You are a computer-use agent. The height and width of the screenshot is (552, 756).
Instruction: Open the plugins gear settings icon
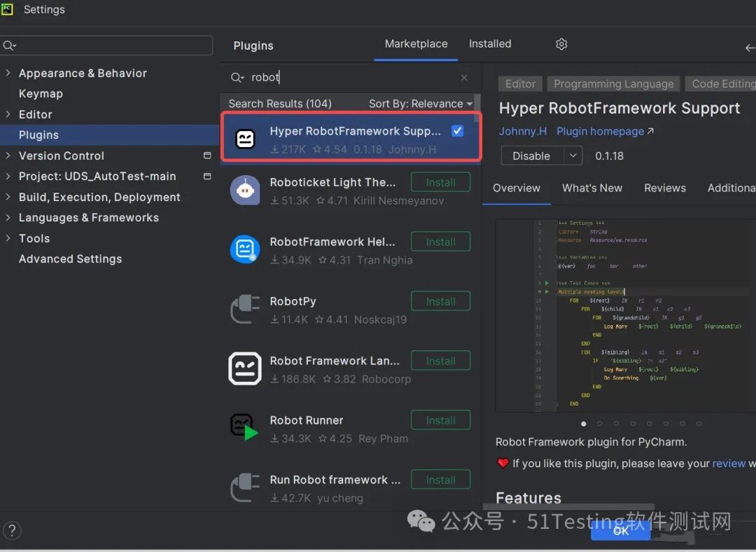point(561,44)
